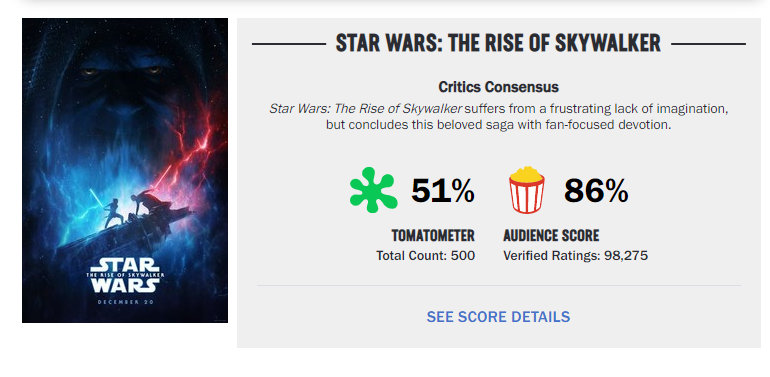This screenshot has width=770, height=377.
Task: Click Verified Ratings: 98,275 text
Action: [576, 256]
